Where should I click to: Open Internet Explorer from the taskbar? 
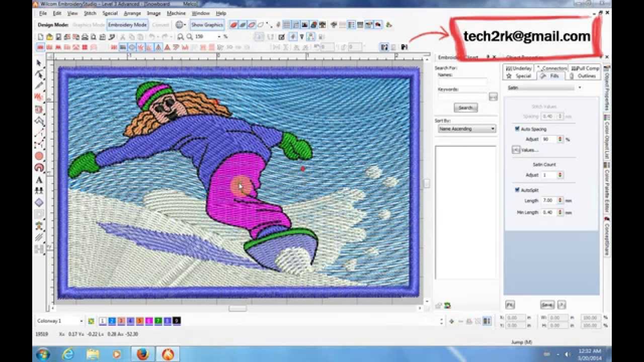(67, 354)
